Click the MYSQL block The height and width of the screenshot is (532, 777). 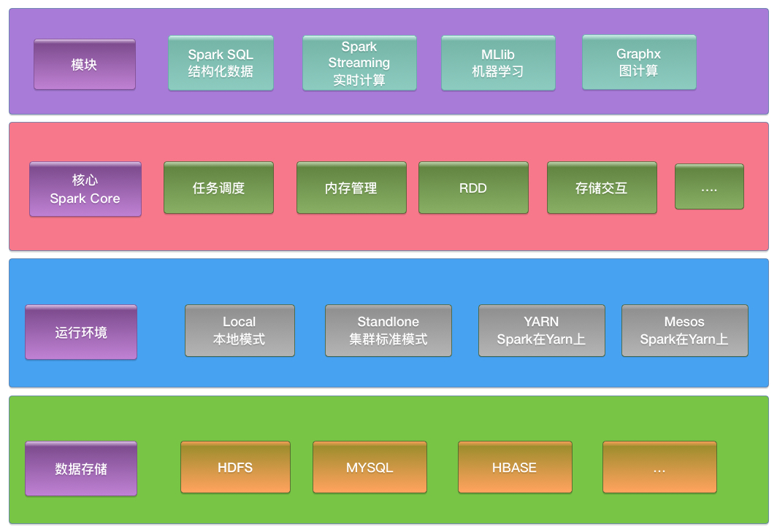pyautogui.click(x=370, y=467)
